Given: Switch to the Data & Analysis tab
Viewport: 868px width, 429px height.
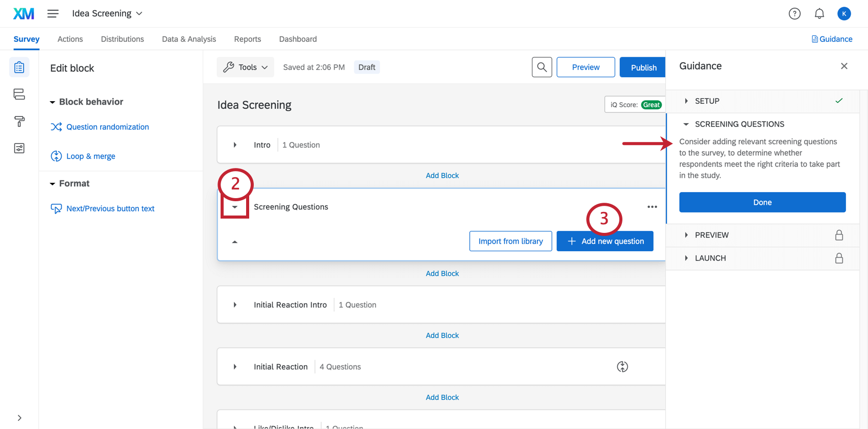Looking at the screenshot, I should pyautogui.click(x=189, y=39).
